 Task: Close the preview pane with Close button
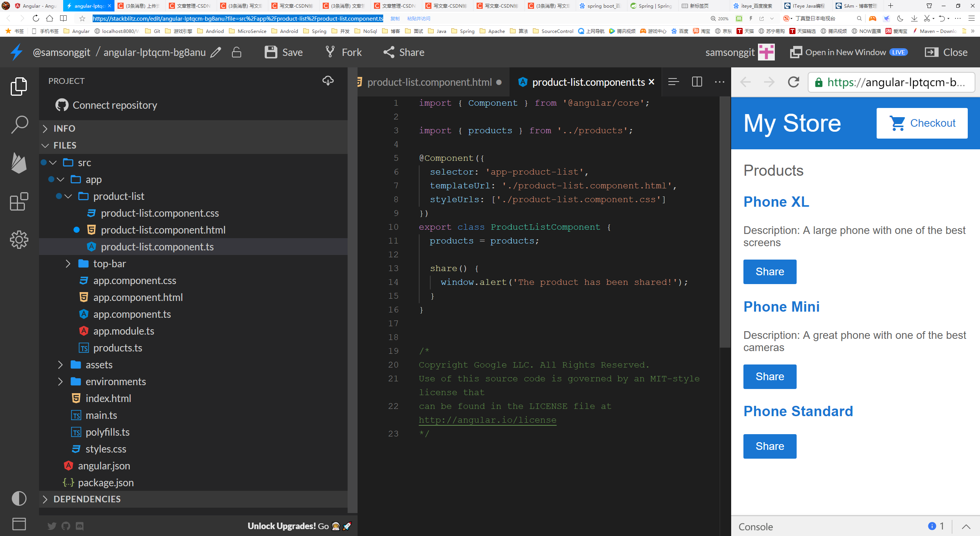click(x=946, y=52)
